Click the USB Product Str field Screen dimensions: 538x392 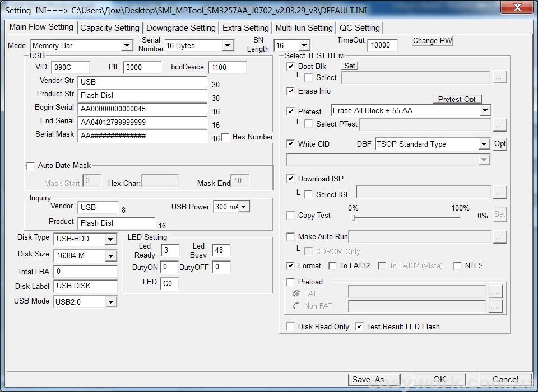point(142,95)
